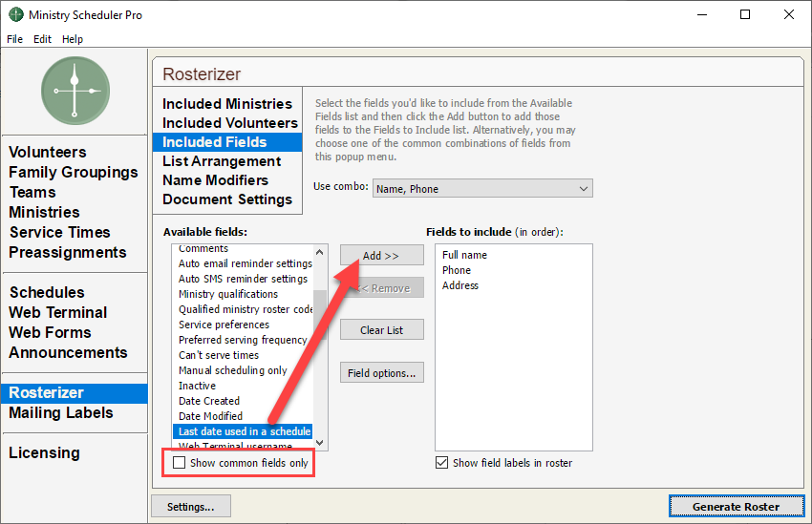This screenshot has width=812, height=524.
Task: Click the green clock logo in sidebar
Action: click(x=75, y=91)
